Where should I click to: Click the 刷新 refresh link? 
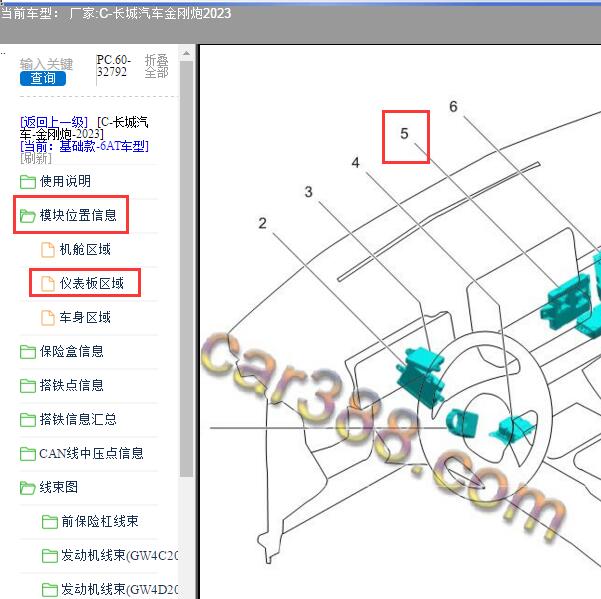36,158
